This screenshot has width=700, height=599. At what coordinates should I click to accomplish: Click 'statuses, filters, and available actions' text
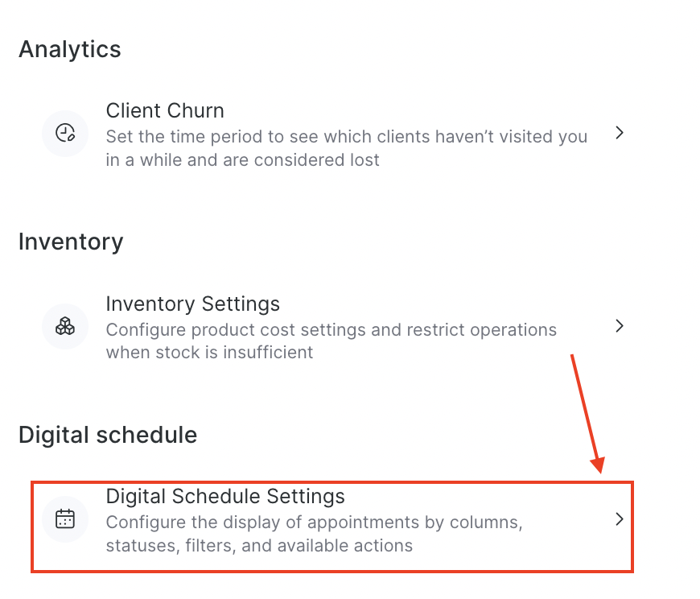[259, 546]
